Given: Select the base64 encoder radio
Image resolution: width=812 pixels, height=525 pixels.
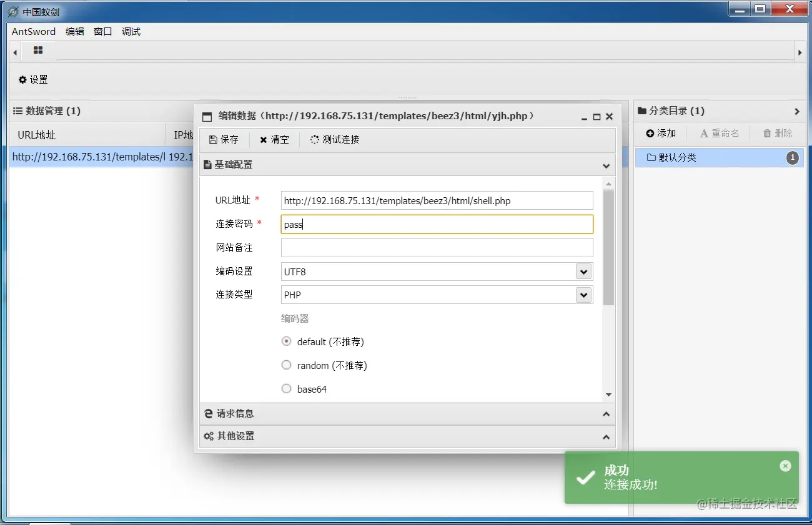Looking at the screenshot, I should point(287,389).
